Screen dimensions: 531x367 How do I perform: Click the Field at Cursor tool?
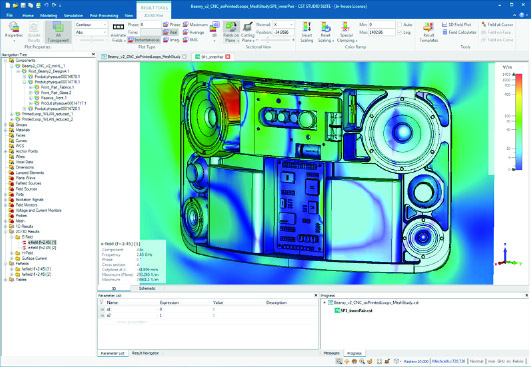coord(497,25)
